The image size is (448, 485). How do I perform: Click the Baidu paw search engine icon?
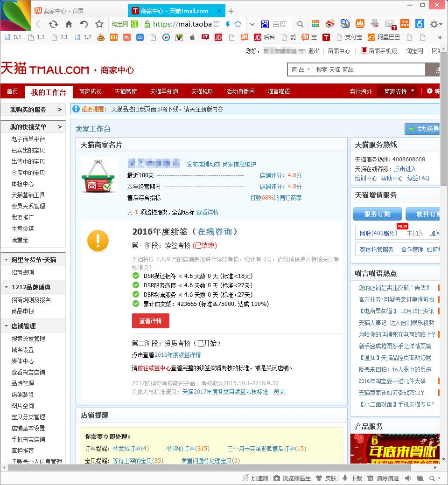[265, 24]
